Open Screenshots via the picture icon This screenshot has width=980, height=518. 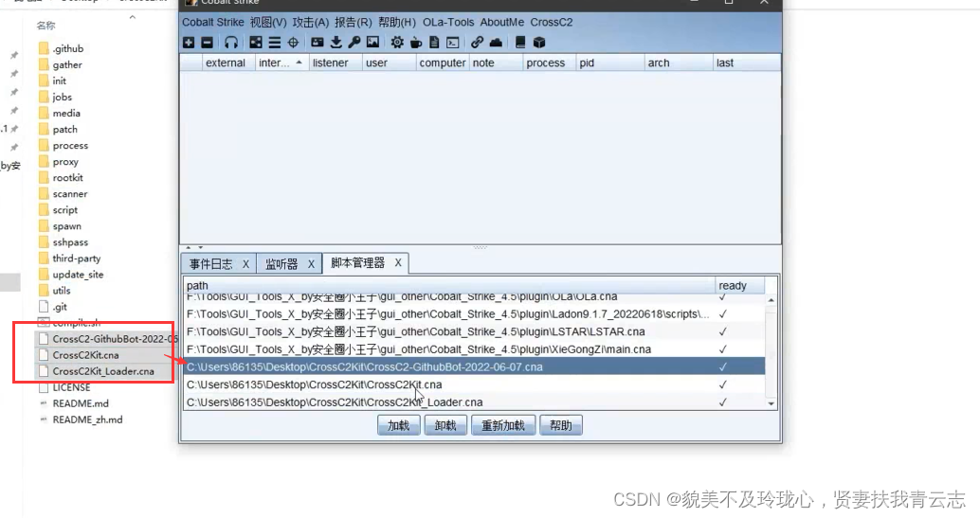[x=372, y=43]
